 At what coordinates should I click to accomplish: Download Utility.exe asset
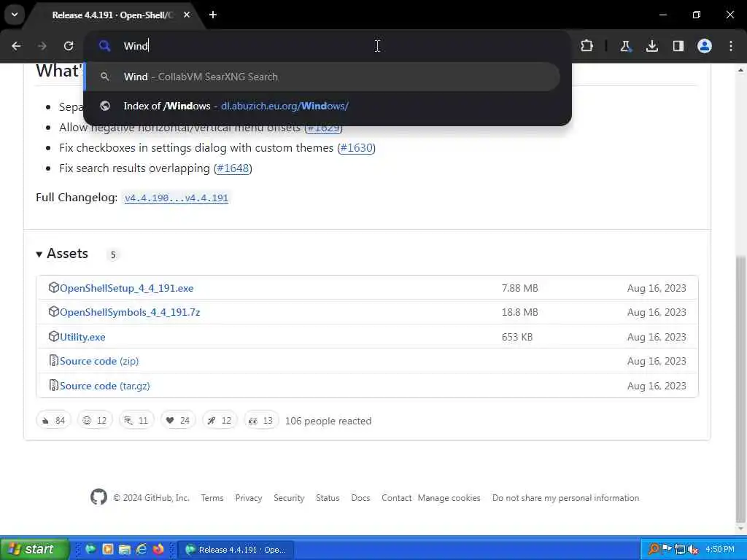(82, 337)
